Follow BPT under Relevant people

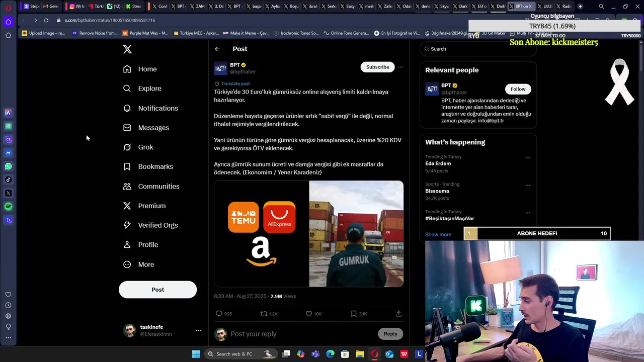point(518,89)
